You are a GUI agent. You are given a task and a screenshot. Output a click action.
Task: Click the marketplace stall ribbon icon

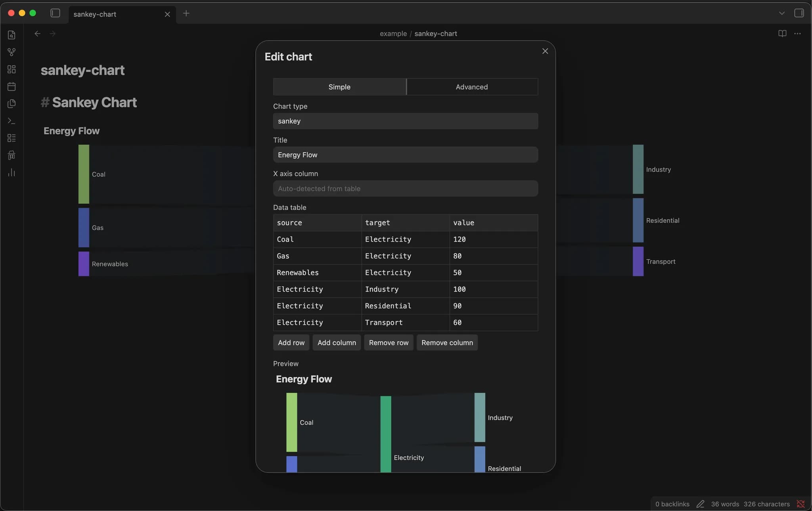(x=11, y=155)
